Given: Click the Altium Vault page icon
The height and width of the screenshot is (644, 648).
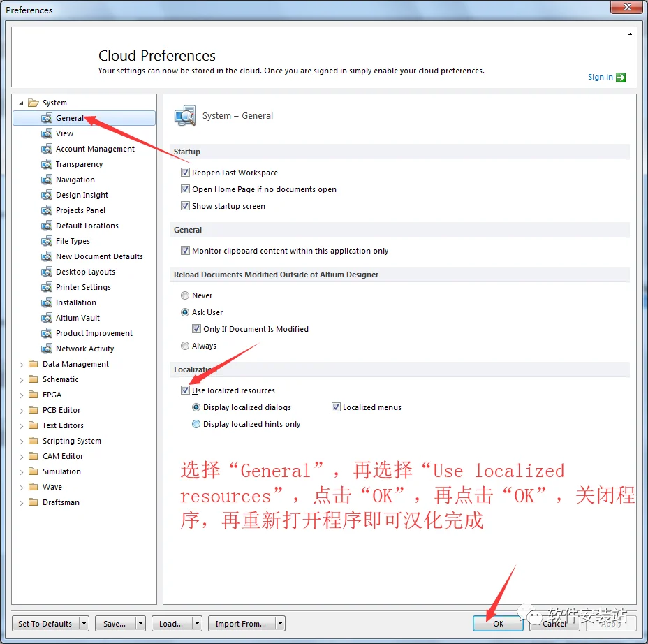Looking at the screenshot, I should 47,318.
